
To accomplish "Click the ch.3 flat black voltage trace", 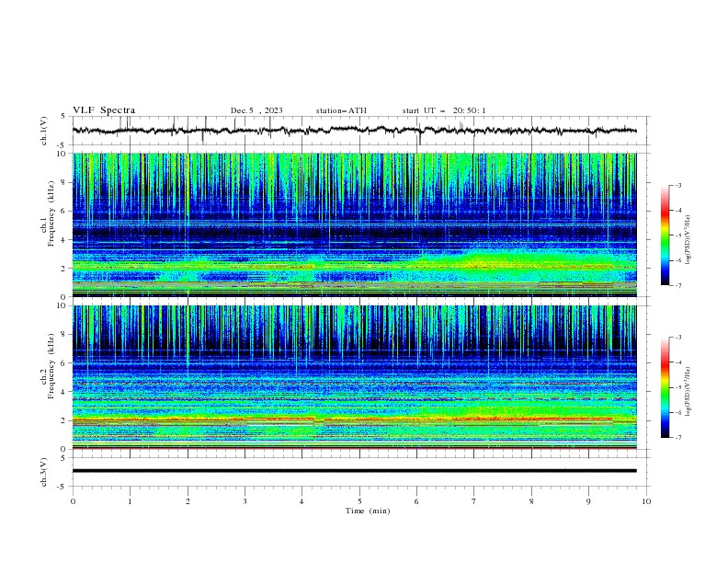I will tap(354, 471).
